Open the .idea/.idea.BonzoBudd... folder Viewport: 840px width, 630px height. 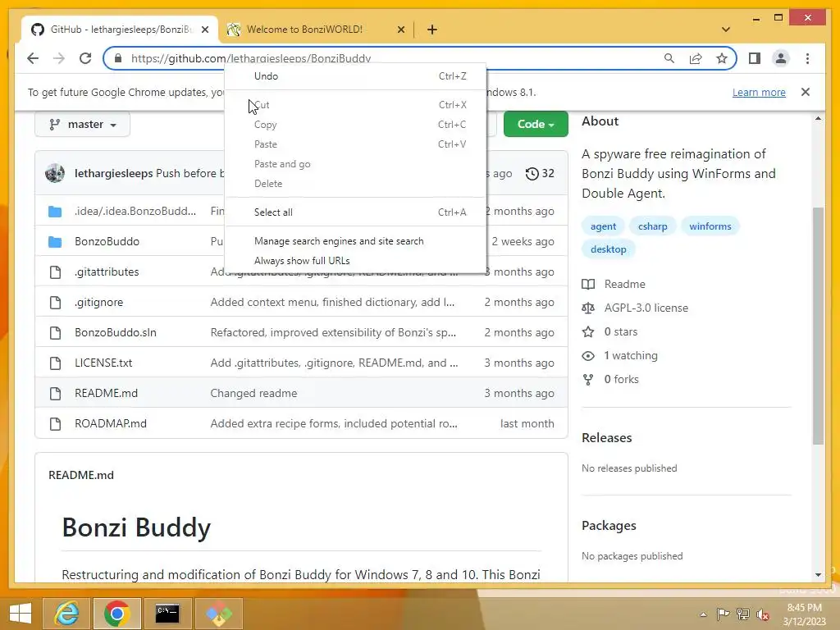point(135,211)
